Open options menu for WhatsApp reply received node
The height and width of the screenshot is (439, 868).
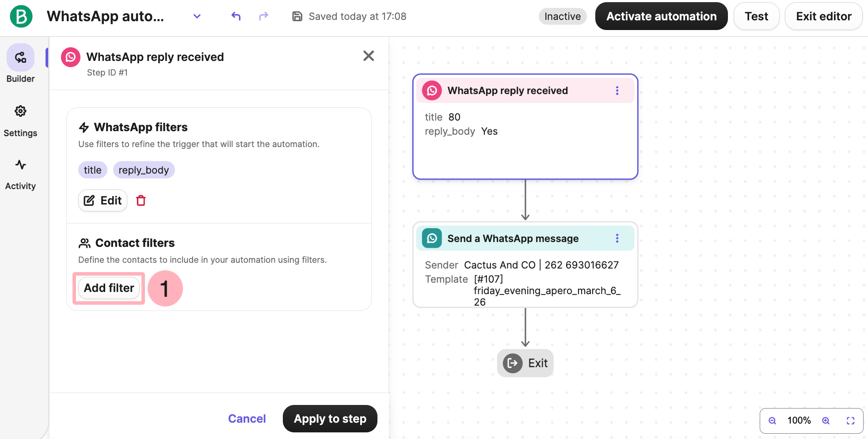(617, 91)
